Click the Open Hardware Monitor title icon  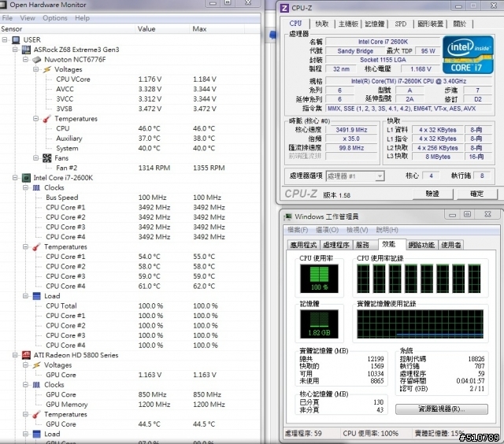(x=3, y=5)
